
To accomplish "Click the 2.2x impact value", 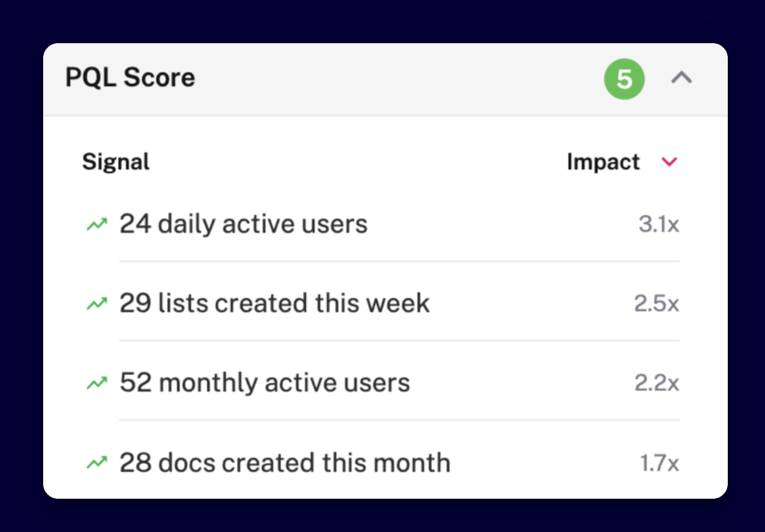I will pos(656,383).
